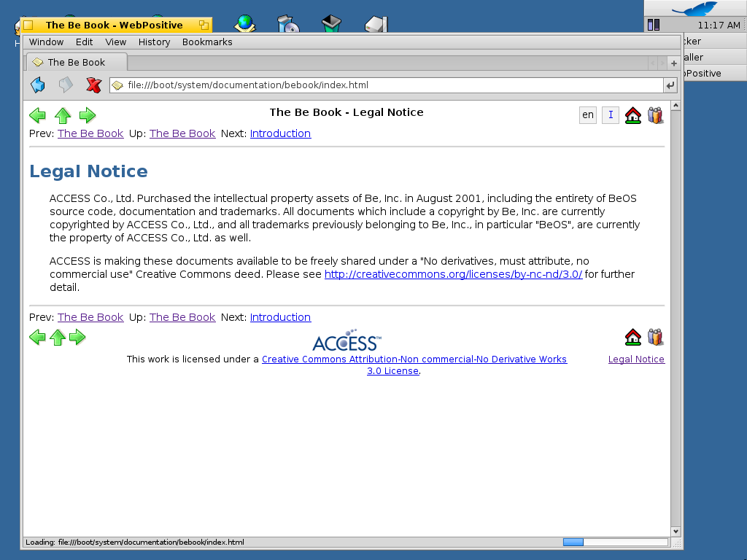Image resolution: width=747 pixels, height=560 pixels.
Task: Open the History menu
Action: click(x=155, y=42)
